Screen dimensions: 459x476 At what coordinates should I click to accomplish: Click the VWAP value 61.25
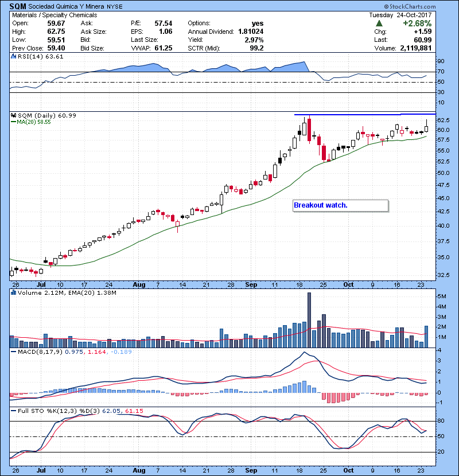(164, 48)
